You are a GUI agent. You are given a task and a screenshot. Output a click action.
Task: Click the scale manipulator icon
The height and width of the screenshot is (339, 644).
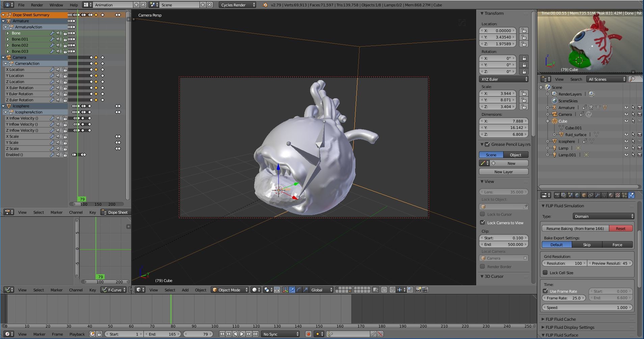(x=305, y=290)
